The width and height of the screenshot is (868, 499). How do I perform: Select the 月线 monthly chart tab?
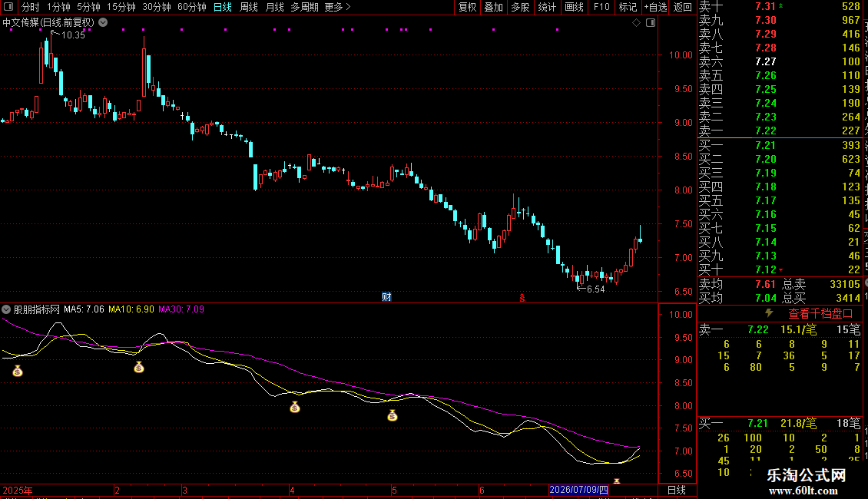[x=274, y=7]
